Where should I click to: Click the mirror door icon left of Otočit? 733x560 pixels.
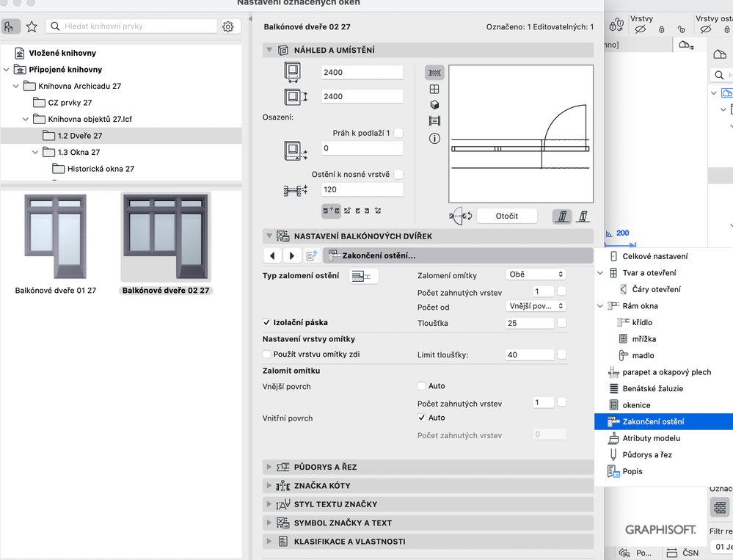click(x=460, y=216)
